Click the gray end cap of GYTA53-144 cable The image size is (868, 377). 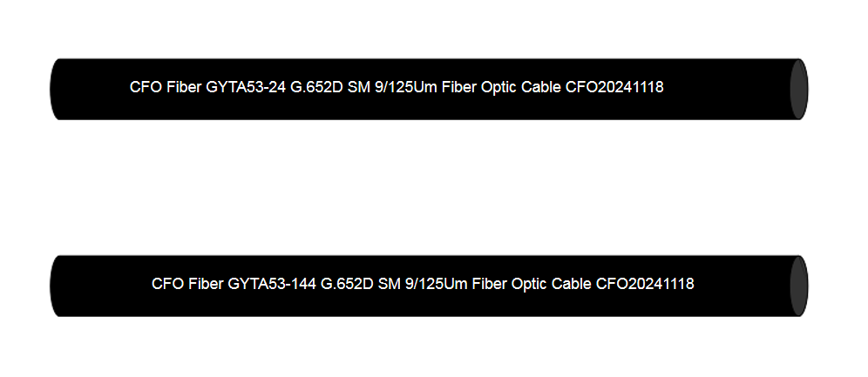(799, 286)
